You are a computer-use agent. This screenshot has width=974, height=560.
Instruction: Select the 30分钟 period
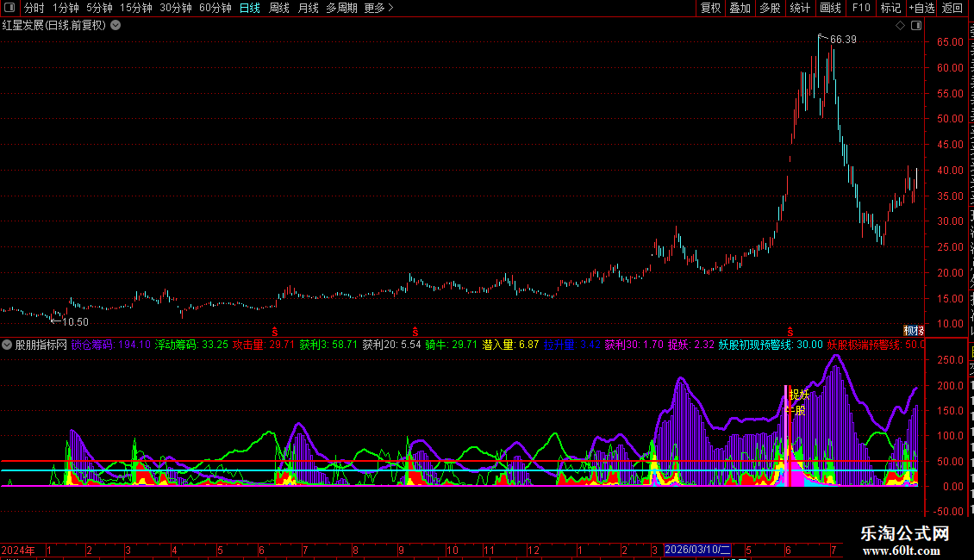[176, 8]
